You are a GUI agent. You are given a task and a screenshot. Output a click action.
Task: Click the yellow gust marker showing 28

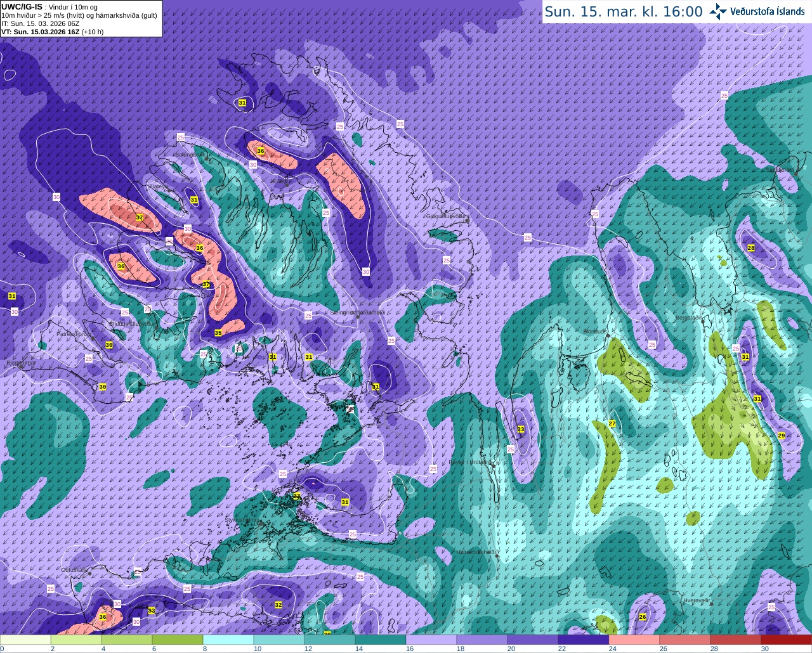(x=751, y=248)
